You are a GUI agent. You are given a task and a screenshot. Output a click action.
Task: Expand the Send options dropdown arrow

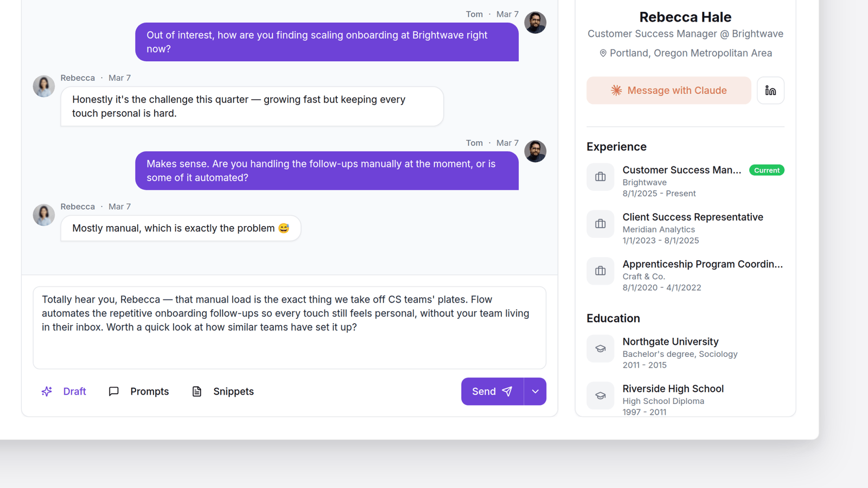coord(535,391)
